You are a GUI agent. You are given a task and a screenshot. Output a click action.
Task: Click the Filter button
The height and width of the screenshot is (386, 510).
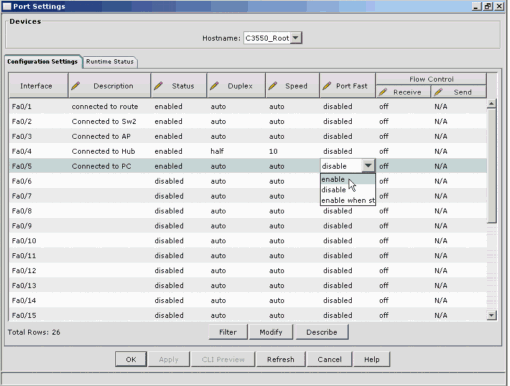(x=228, y=332)
